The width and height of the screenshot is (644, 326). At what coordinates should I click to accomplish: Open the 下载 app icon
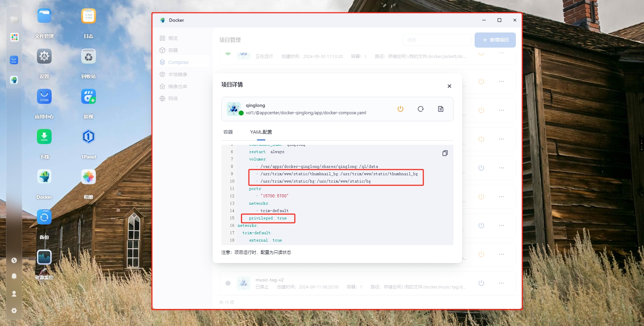click(x=44, y=137)
